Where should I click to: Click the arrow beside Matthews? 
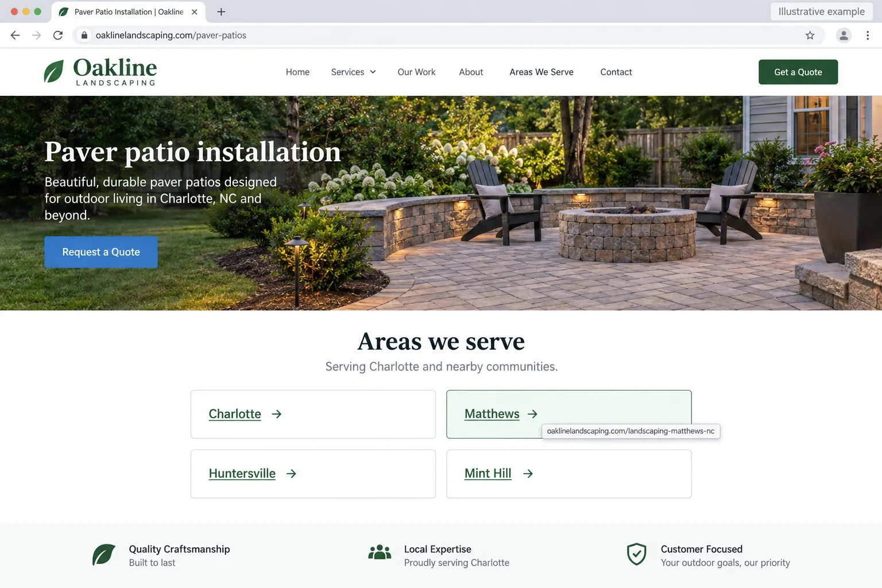532,414
